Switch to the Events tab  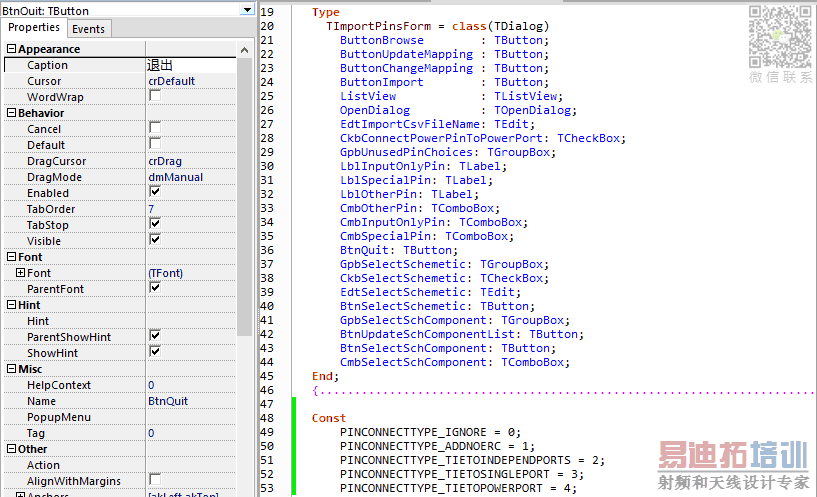pyautogui.click(x=89, y=29)
